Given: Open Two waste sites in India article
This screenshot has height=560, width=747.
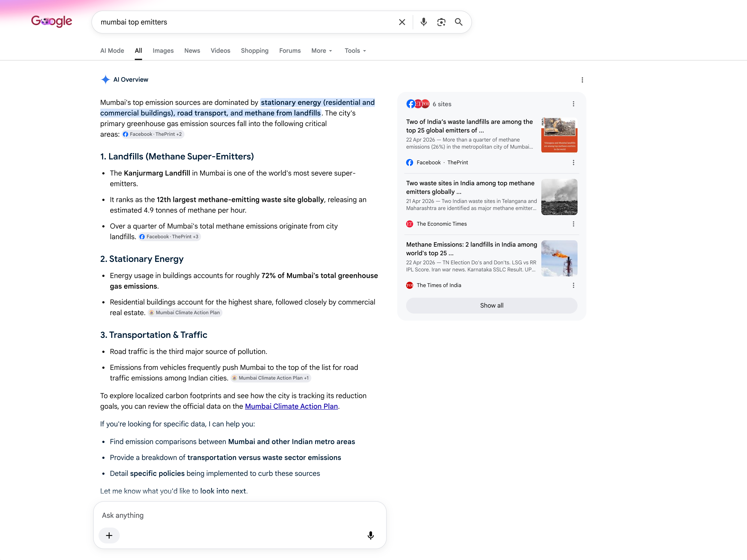Looking at the screenshot, I should [x=470, y=187].
